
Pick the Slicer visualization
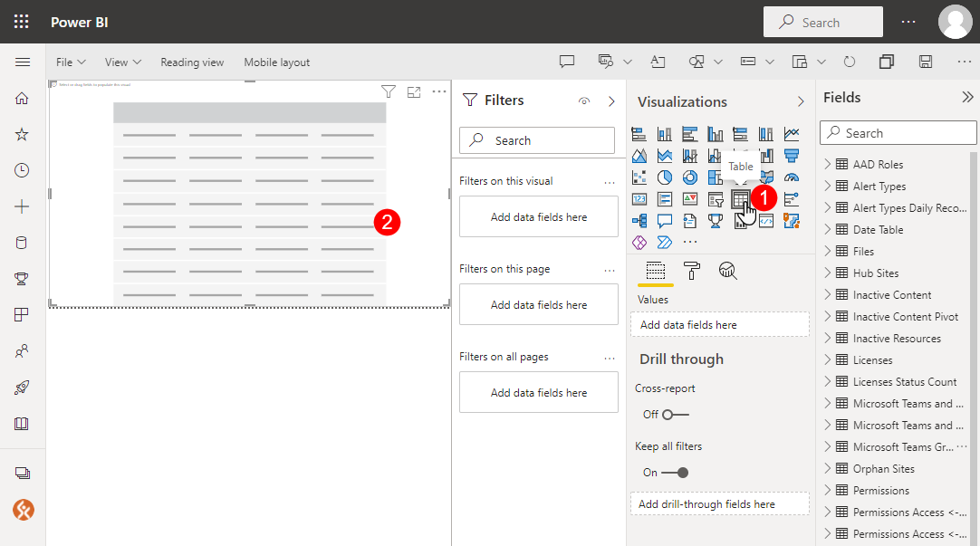[715, 199]
